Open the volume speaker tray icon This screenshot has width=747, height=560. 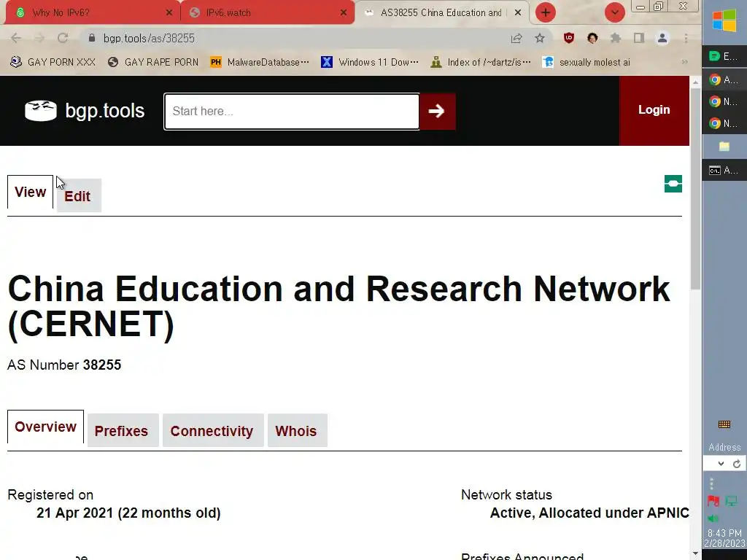712,518
